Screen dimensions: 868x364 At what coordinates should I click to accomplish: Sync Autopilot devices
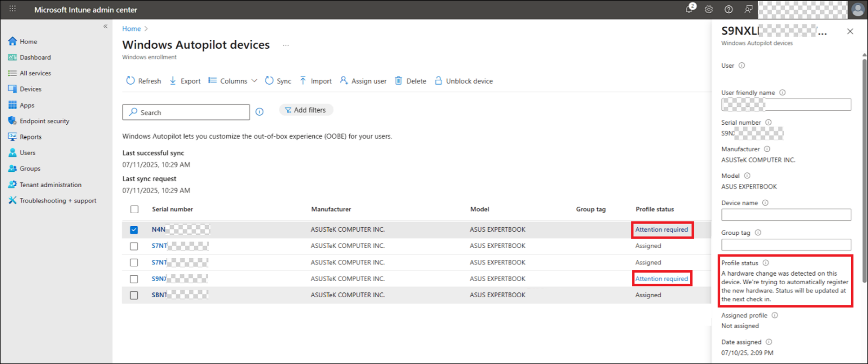(278, 81)
